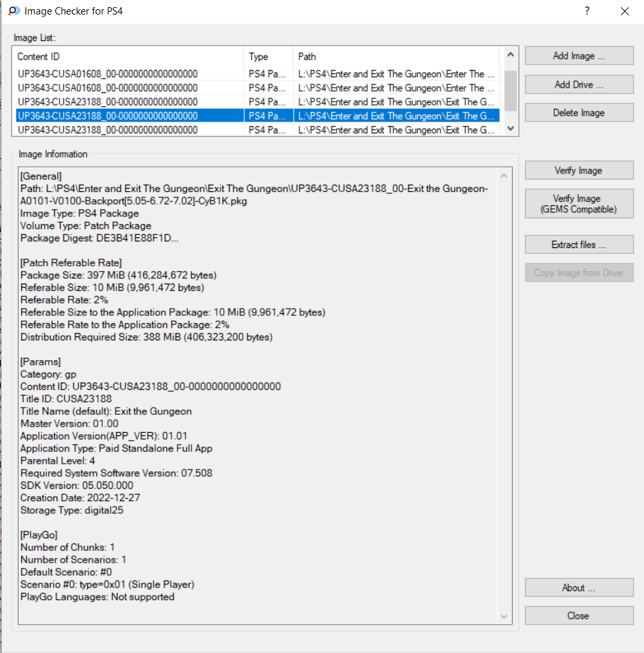The width and height of the screenshot is (644, 653).
Task: Select the highlighted CUSA23188 row
Action: [x=108, y=116]
